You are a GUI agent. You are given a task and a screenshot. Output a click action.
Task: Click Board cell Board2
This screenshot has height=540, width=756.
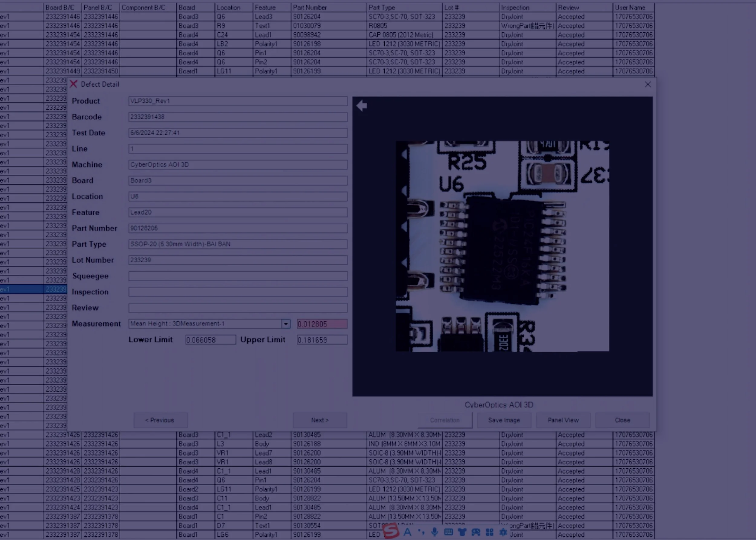(196, 490)
